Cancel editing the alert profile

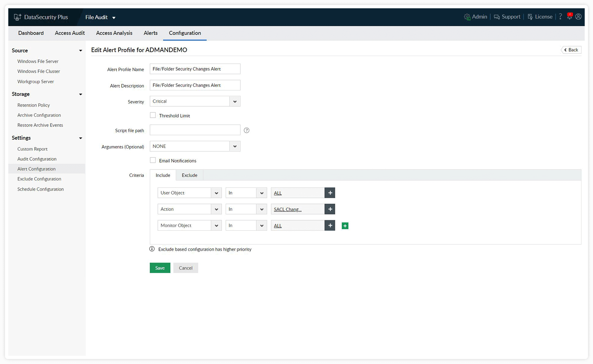[186, 268]
